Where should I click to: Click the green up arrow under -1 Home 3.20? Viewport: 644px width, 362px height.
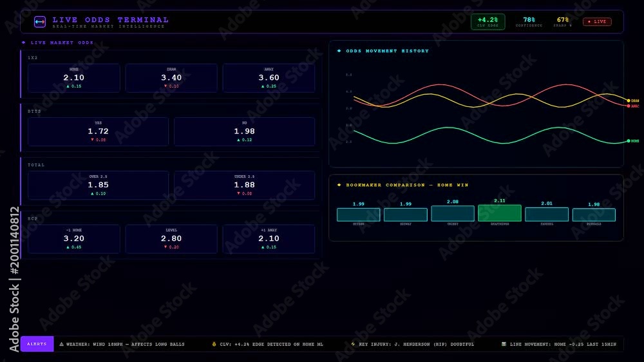pyautogui.click(x=68, y=247)
